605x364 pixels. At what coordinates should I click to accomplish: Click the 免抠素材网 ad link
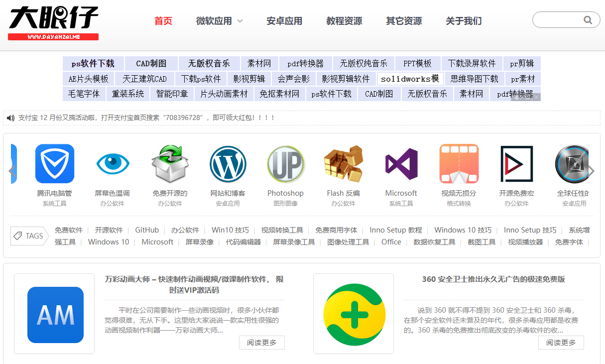279,94
